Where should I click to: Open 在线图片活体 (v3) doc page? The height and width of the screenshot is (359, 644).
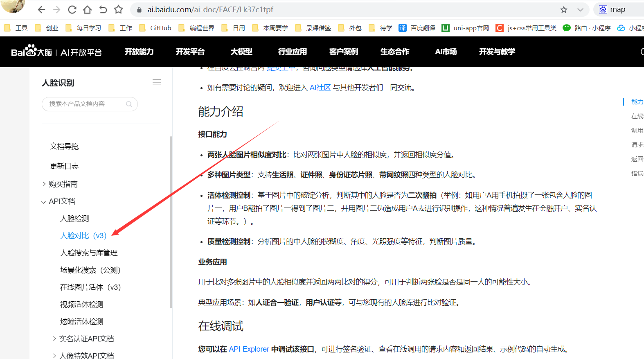pos(90,287)
